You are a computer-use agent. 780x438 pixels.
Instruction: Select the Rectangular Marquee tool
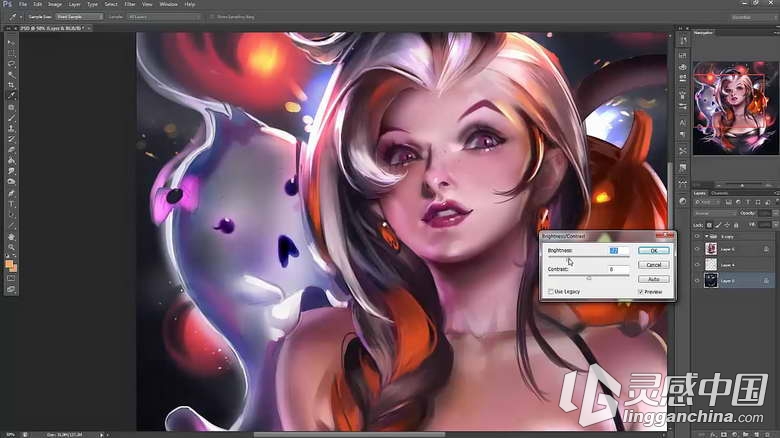coord(11,54)
